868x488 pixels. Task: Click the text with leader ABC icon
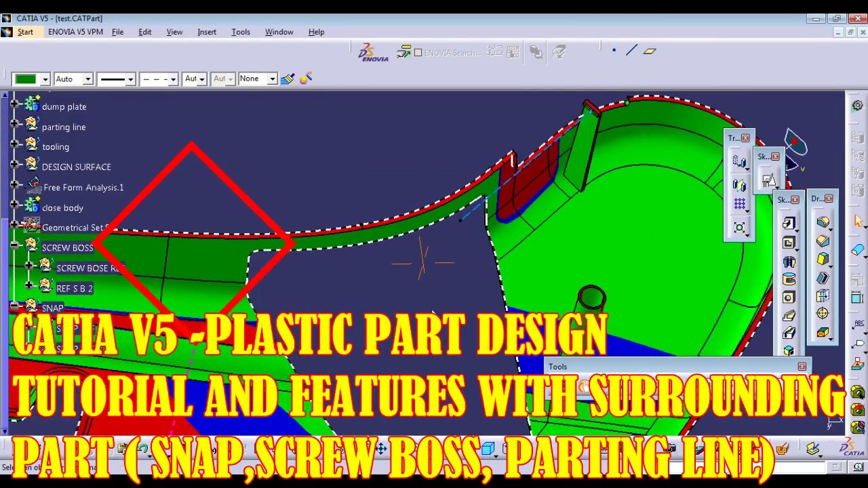(x=859, y=324)
